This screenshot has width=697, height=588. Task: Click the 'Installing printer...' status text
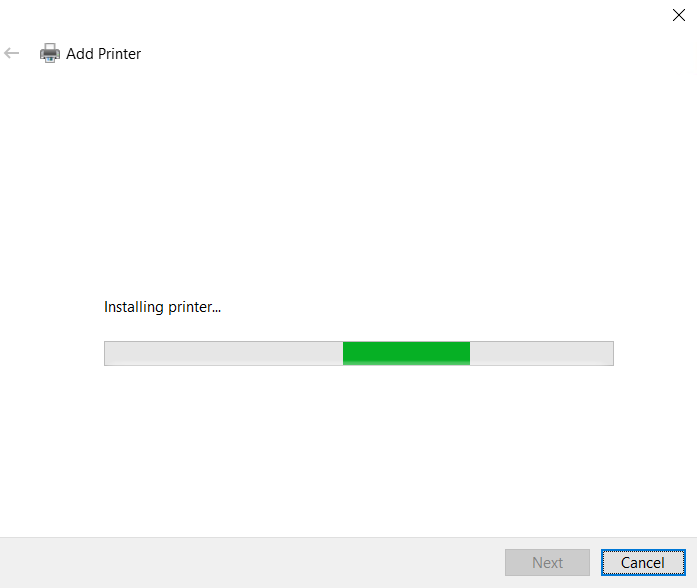pyautogui.click(x=162, y=307)
